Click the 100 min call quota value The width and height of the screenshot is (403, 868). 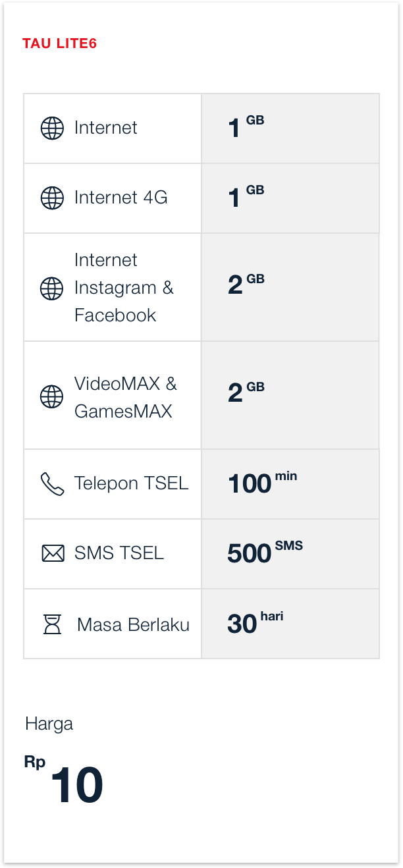pos(261,483)
